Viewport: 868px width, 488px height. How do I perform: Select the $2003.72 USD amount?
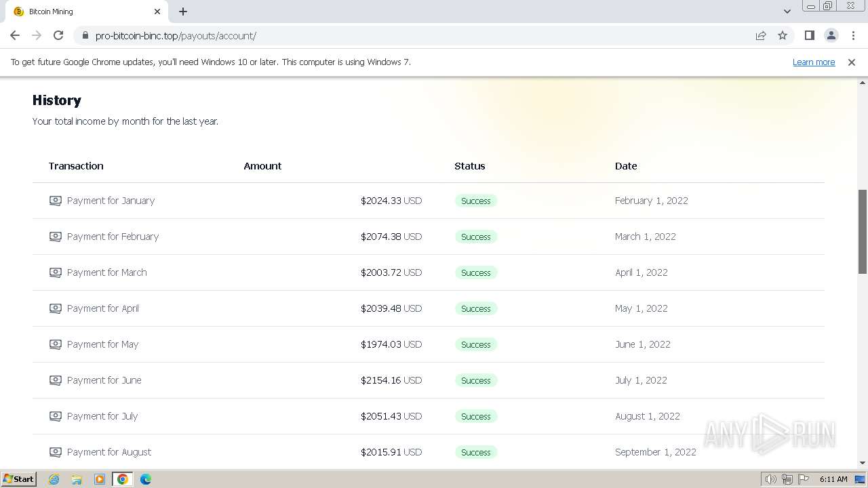[x=391, y=272]
